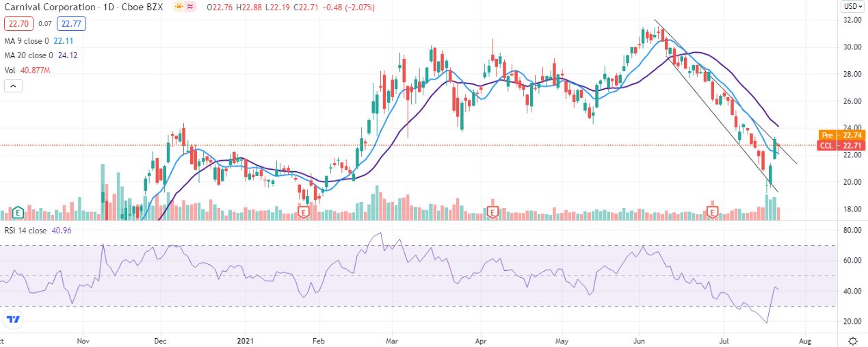Click the TradingView logo
868x347 pixels.
coord(13,320)
